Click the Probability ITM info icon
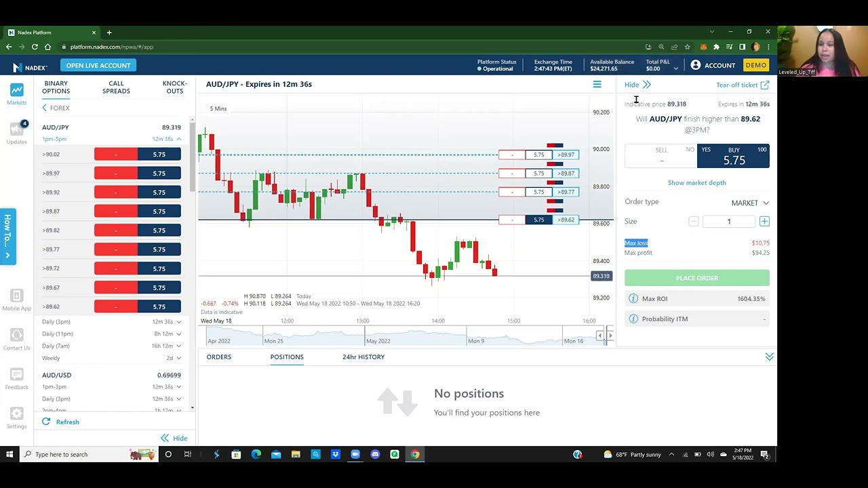Screen dimensions: 868x488 [x=633, y=319]
